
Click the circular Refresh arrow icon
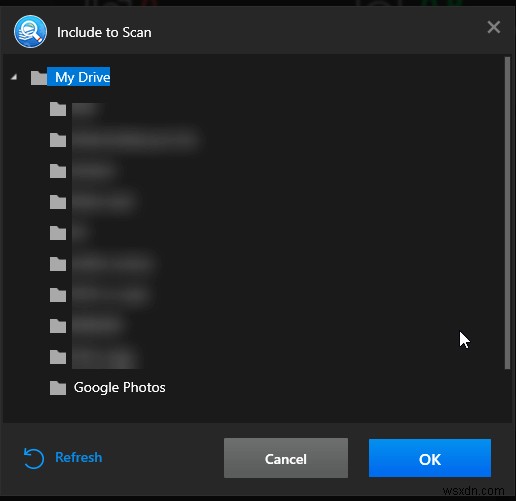(x=34, y=458)
